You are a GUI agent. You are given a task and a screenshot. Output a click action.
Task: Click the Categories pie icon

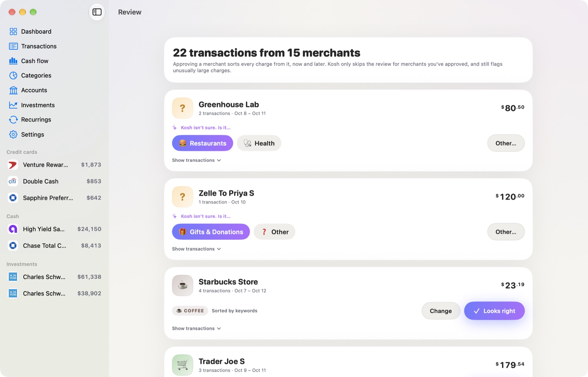(13, 76)
